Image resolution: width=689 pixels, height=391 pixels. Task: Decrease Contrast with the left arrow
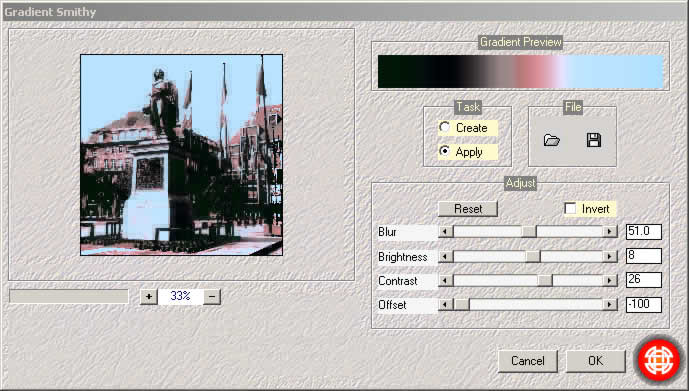click(x=446, y=280)
